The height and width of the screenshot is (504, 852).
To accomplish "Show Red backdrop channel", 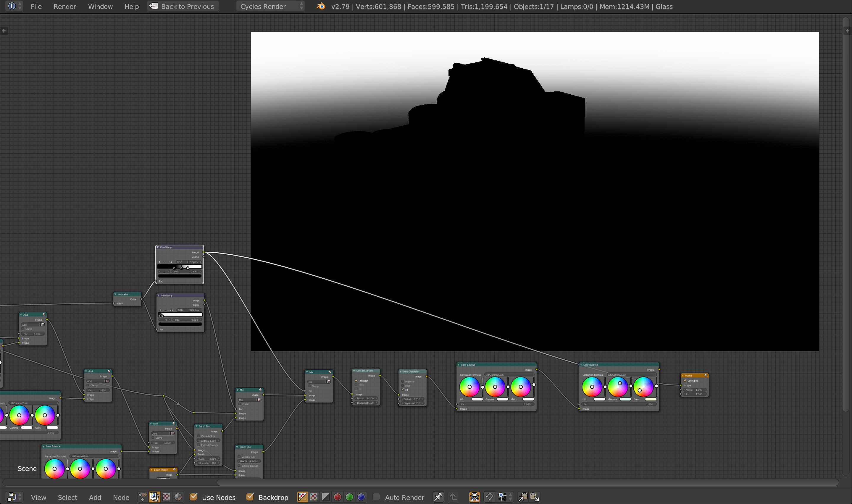I will point(338,497).
